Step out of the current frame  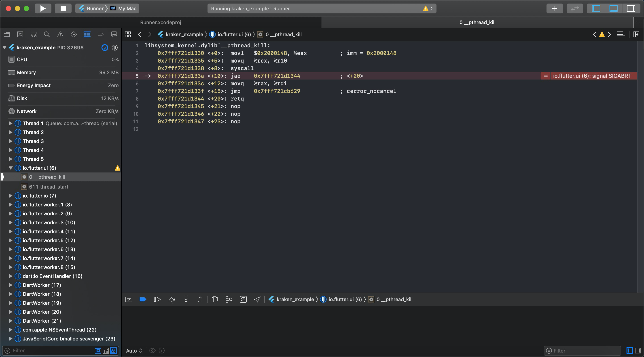tap(200, 300)
